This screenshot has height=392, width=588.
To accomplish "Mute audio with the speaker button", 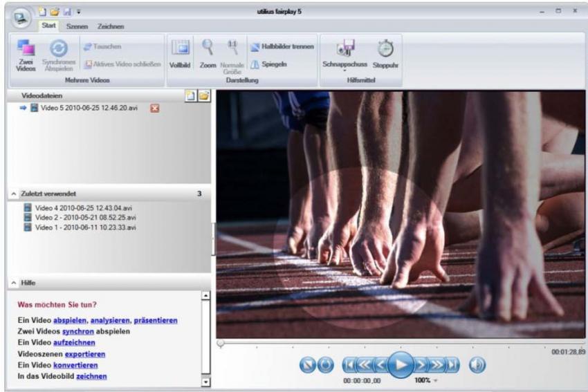I will point(477,364).
